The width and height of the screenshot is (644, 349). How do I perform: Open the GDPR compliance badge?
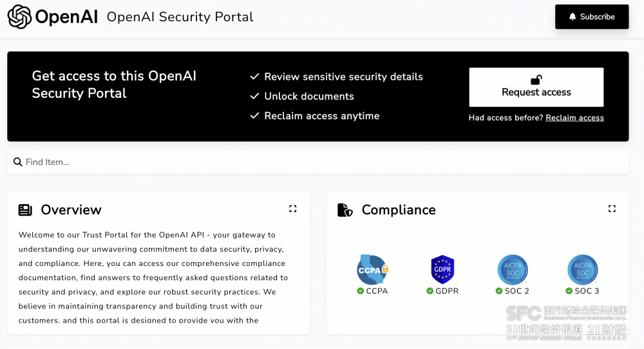(x=442, y=270)
